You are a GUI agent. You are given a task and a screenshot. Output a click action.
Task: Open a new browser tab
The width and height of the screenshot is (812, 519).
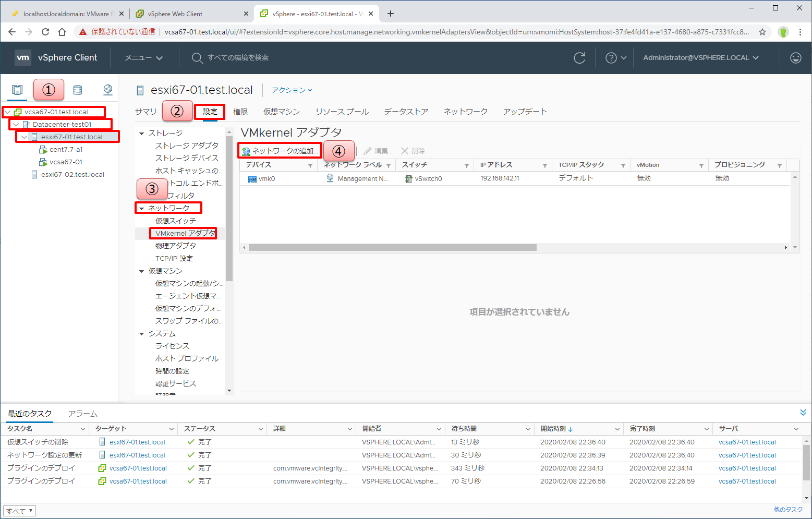click(391, 14)
